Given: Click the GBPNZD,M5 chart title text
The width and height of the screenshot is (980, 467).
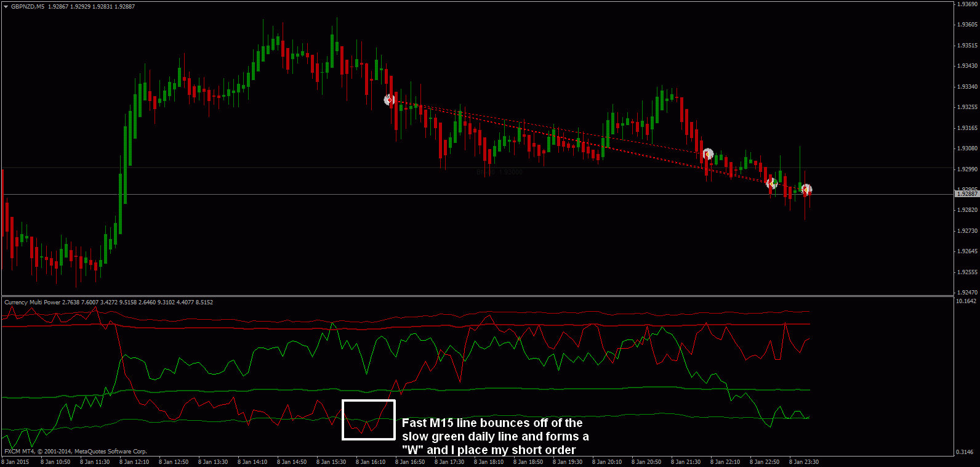Looking at the screenshot, I should coord(28,7).
